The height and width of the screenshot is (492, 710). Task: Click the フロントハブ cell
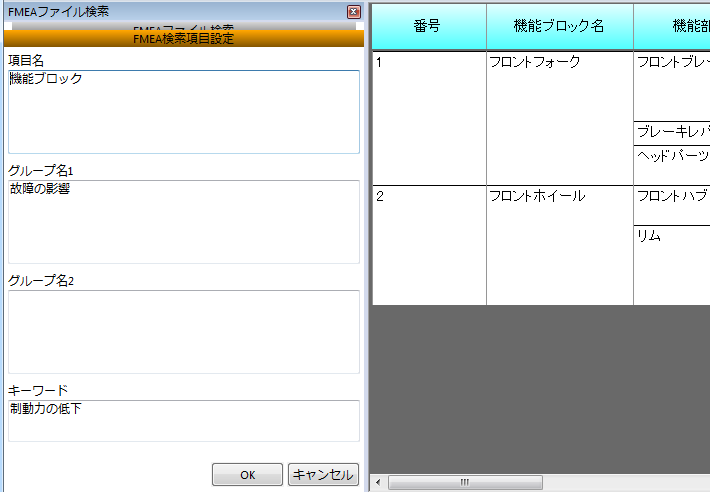click(672, 205)
